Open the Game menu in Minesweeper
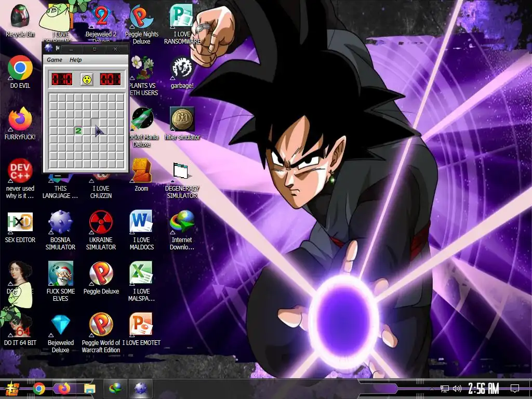Screen dimensions: 532x399 tap(54, 60)
